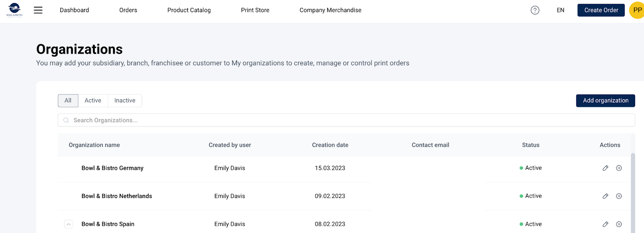
Task: Click the Organizations page heading
Action: 79,49
